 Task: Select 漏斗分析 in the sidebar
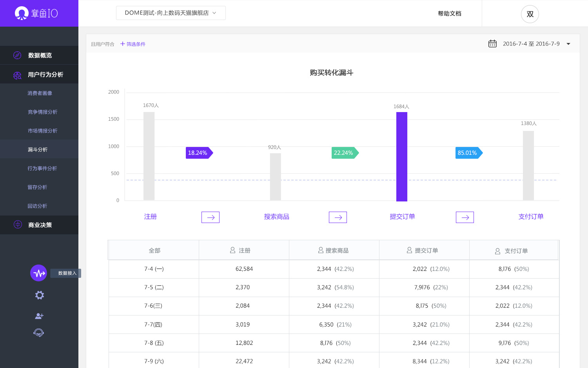(x=39, y=149)
